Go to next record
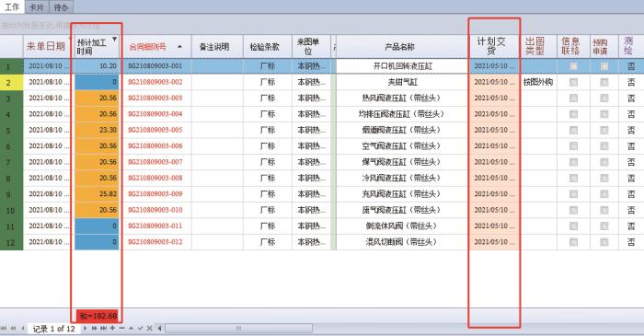 (x=85, y=329)
